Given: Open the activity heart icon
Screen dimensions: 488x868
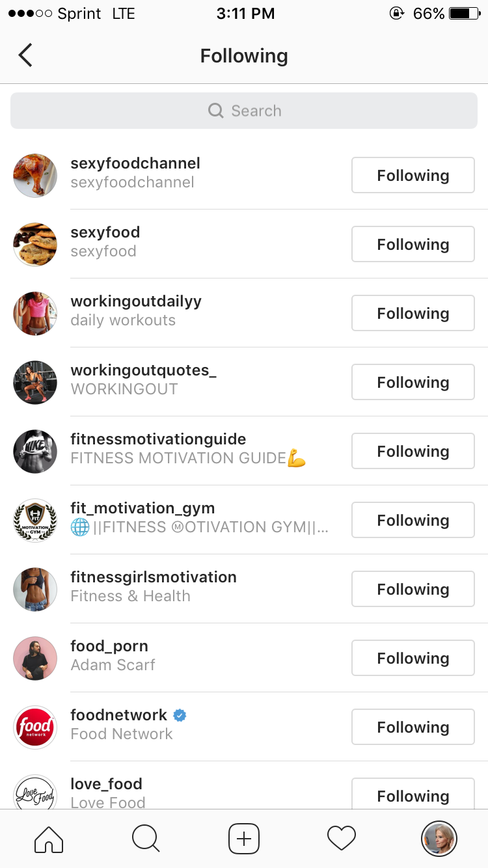Looking at the screenshot, I should (x=342, y=839).
